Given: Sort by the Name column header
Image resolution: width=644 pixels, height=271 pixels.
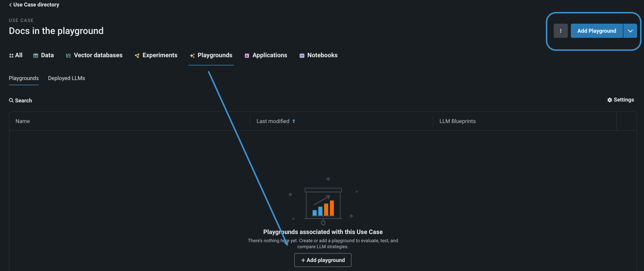Looking at the screenshot, I should (x=23, y=121).
